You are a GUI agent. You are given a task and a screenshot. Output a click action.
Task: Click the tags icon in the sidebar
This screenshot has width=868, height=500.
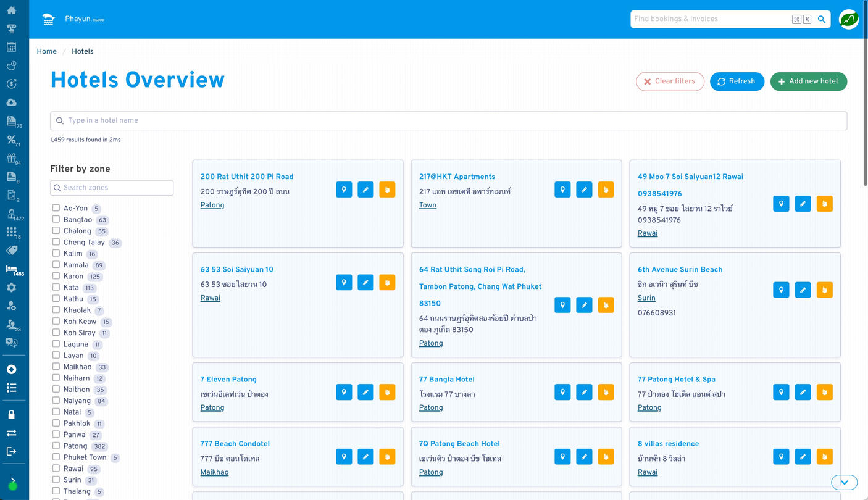(13, 250)
